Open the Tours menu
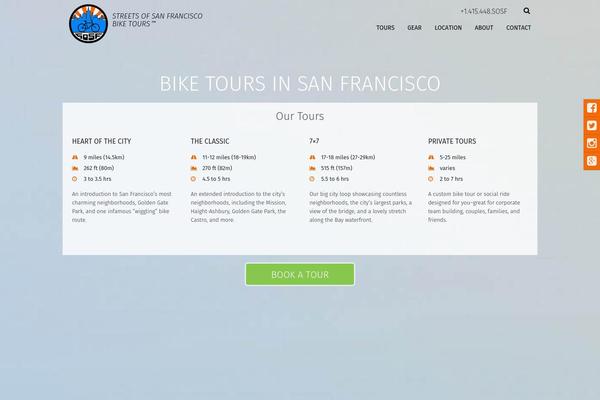Screen dimensions: 600x400 pyautogui.click(x=385, y=28)
